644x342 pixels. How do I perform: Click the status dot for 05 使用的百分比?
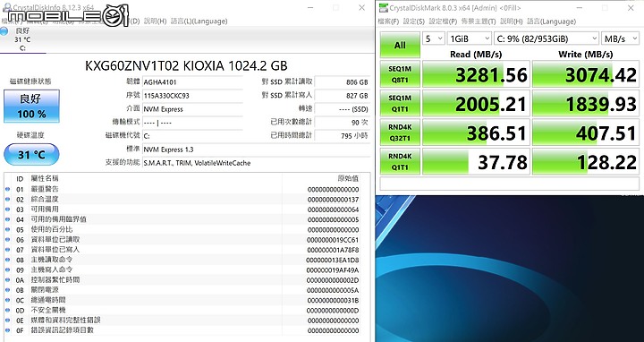(7, 229)
